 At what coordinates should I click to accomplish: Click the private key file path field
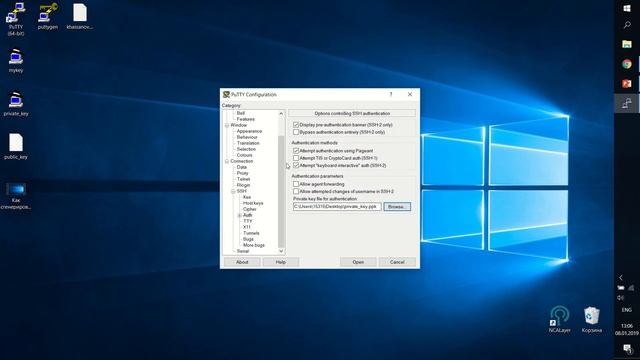(337, 207)
